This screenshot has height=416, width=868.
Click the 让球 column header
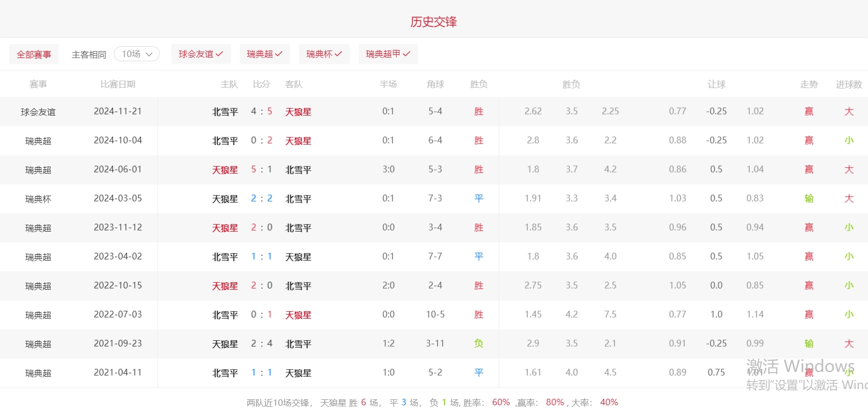click(716, 84)
